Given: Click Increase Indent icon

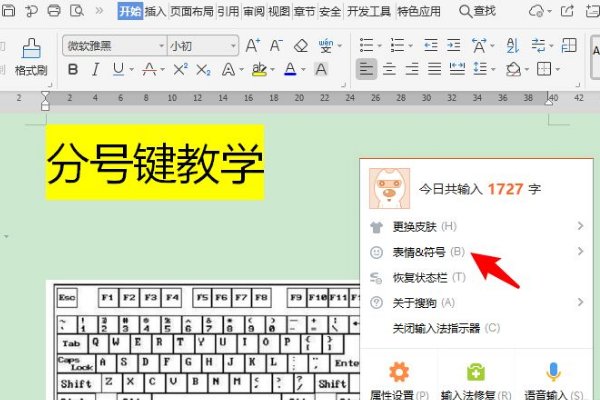Looking at the screenshot, I should tap(453, 46).
